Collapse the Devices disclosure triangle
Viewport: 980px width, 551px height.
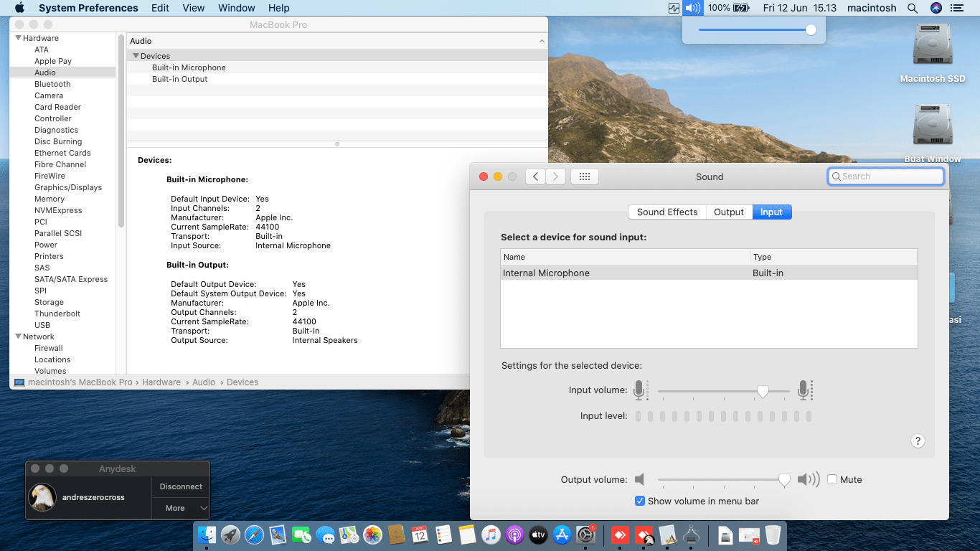pos(136,56)
